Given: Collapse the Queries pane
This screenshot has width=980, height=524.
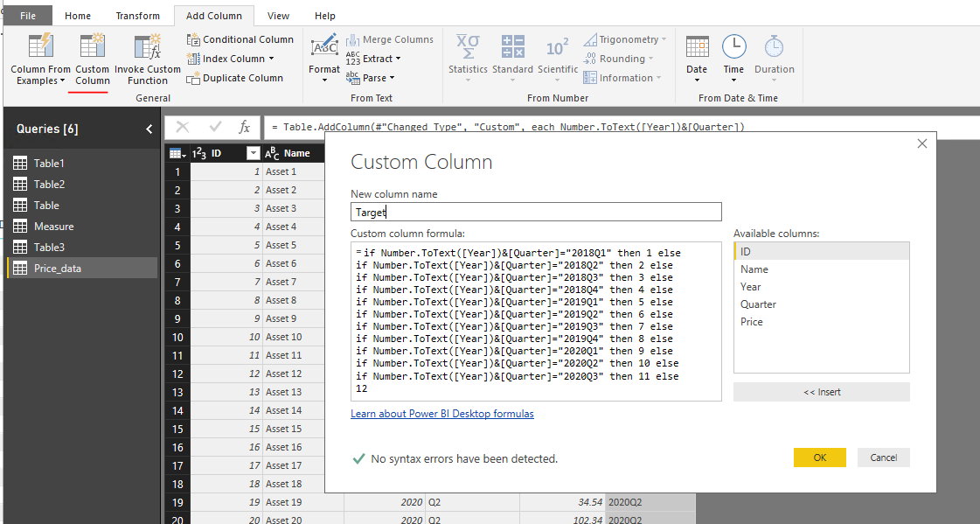Looking at the screenshot, I should pyautogui.click(x=149, y=129).
